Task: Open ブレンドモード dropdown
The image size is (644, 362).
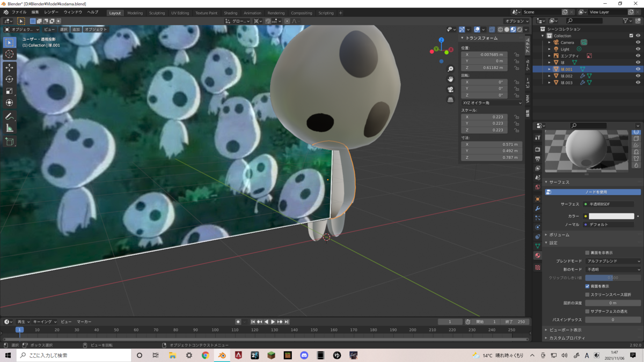Action: coord(613,261)
